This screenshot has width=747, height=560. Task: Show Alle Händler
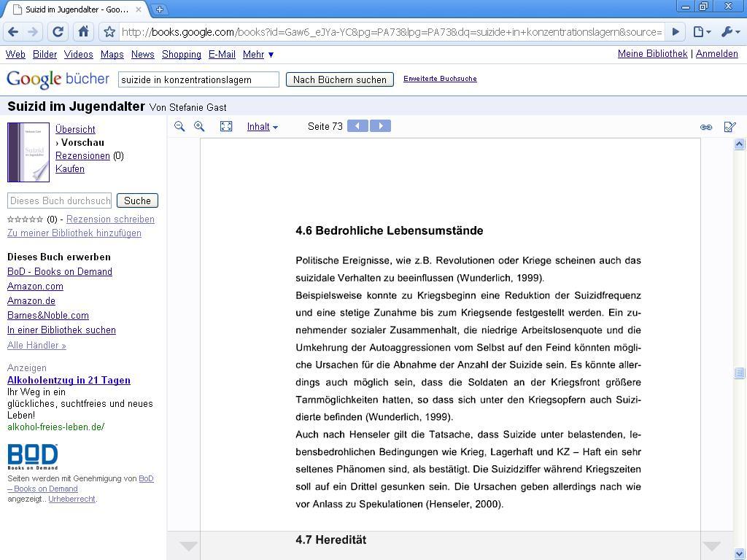[36, 345]
